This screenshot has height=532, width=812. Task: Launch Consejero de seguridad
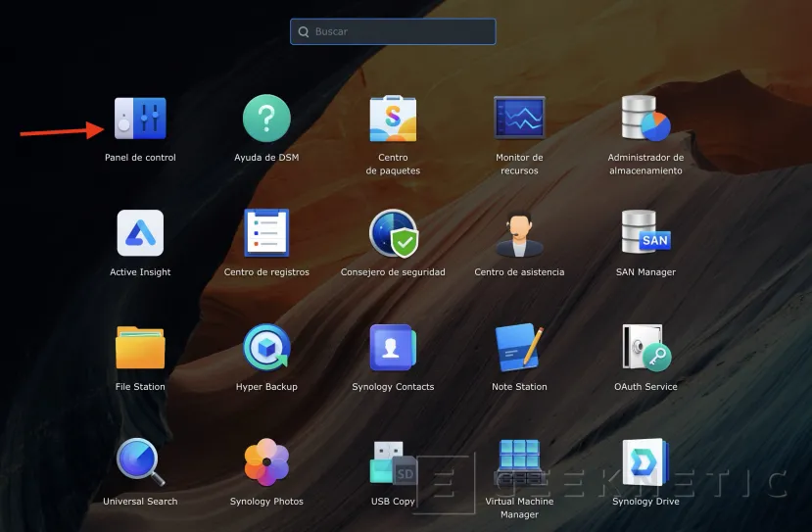(393, 233)
